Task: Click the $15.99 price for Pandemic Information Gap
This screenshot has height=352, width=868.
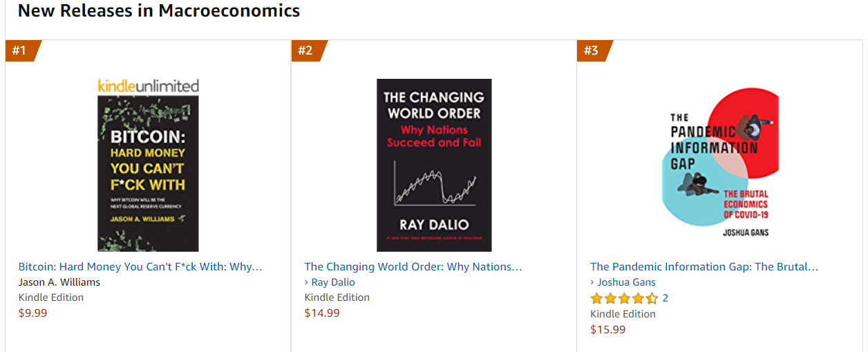Action: (x=608, y=330)
